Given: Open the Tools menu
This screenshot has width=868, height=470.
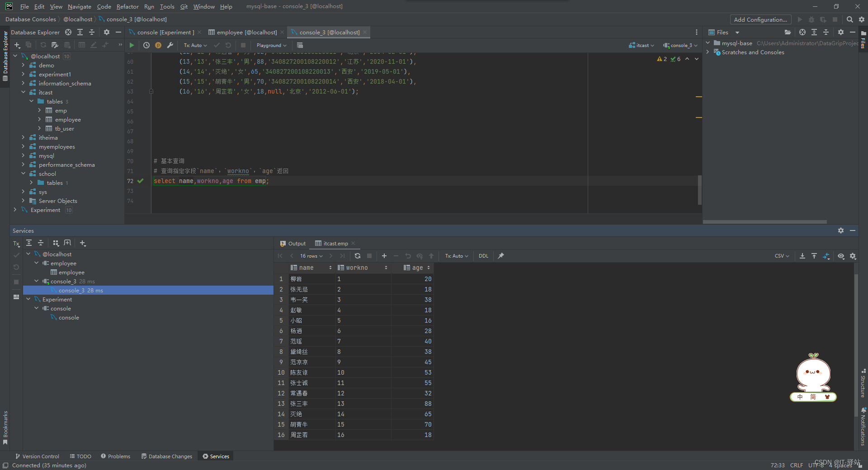Looking at the screenshot, I should pyautogui.click(x=167, y=6).
